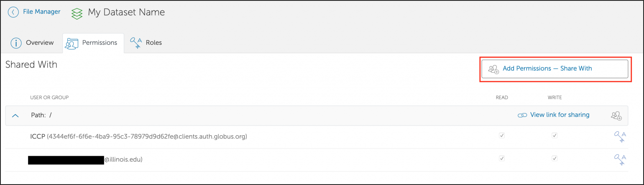This screenshot has height=185, width=644.
Task: Toggle READ checkbox for illinois.edu user
Action: [502, 159]
